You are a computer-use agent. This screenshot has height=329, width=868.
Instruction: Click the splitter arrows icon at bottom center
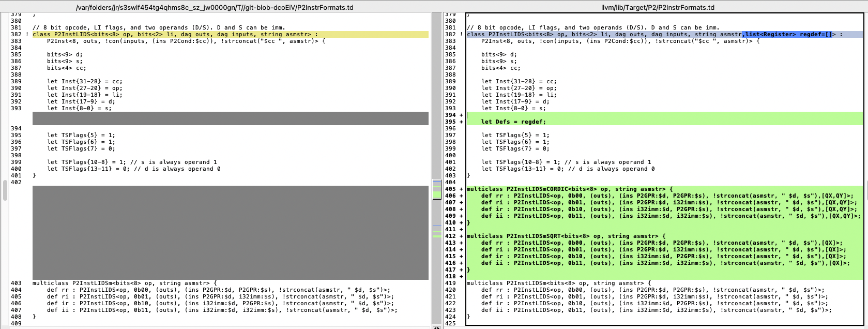point(437,327)
